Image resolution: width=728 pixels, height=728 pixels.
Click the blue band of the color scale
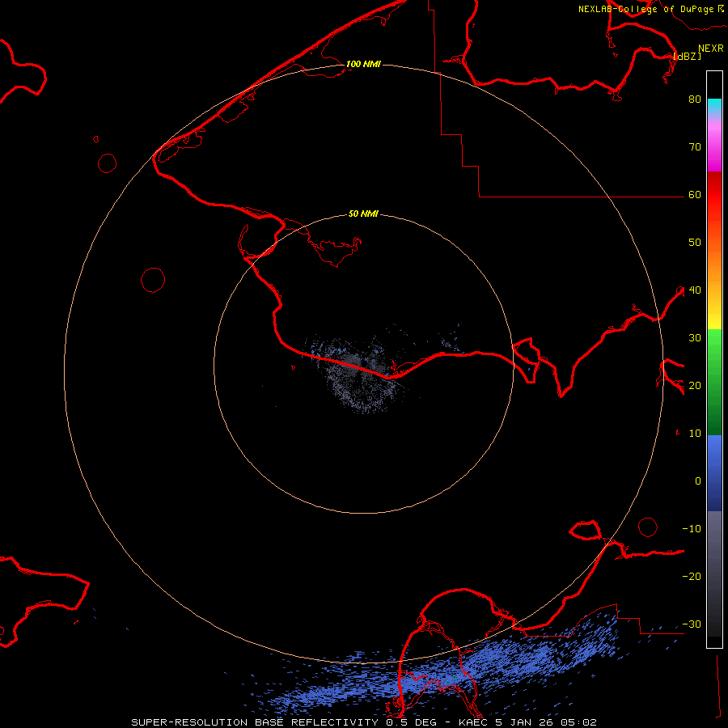click(x=714, y=473)
